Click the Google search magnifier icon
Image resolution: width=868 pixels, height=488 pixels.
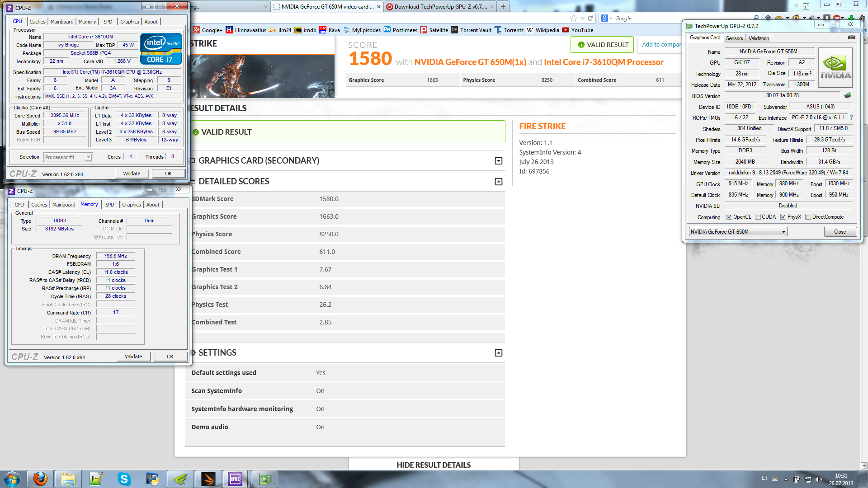pos(755,18)
